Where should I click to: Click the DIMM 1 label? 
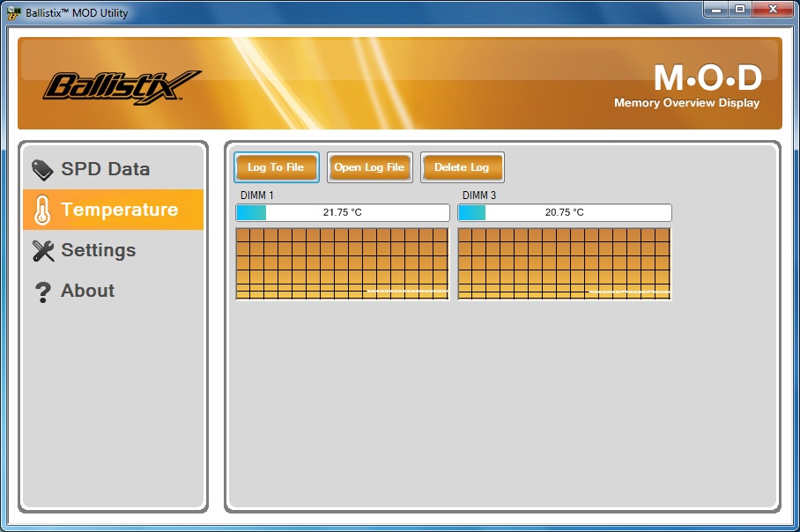click(256, 196)
